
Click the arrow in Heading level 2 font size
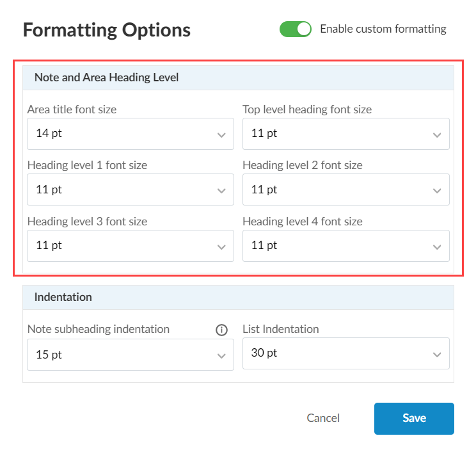coord(437,190)
